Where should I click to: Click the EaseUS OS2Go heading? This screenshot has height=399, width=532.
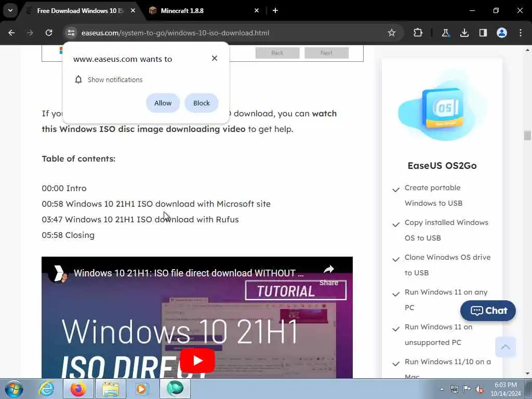[442, 166]
